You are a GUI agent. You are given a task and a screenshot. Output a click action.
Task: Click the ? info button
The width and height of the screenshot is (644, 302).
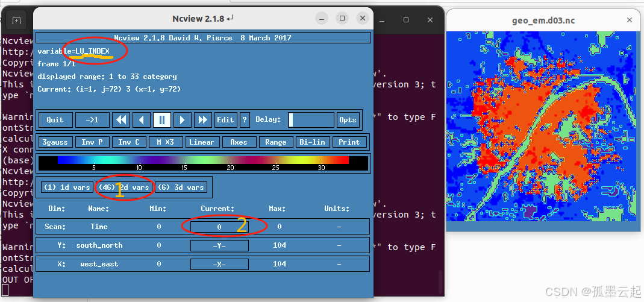[245, 120]
